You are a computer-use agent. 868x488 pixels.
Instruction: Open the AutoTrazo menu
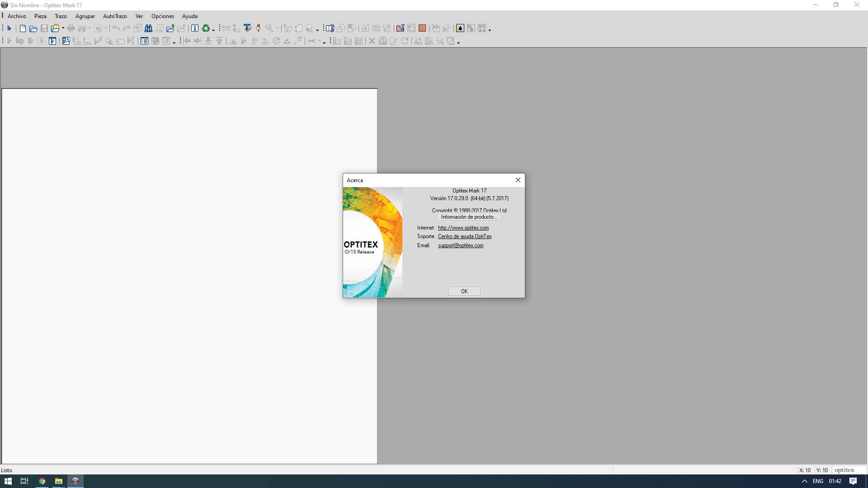click(x=115, y=16)
